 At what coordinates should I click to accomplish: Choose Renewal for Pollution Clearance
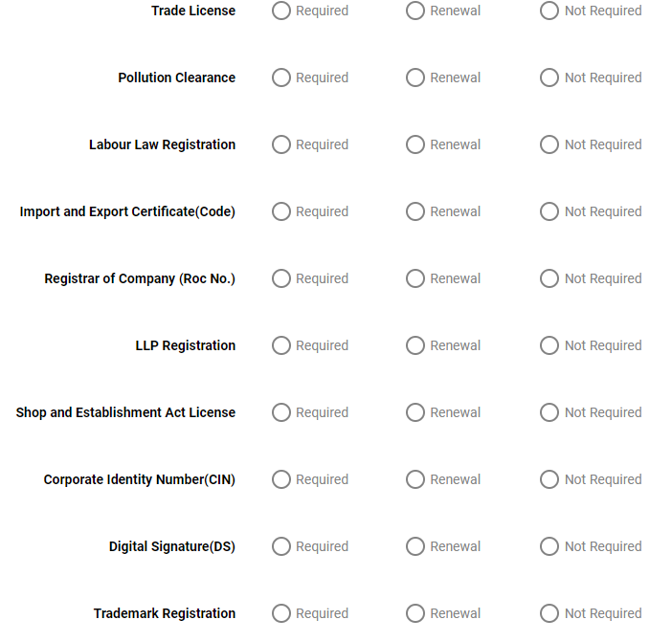(415, 77)
